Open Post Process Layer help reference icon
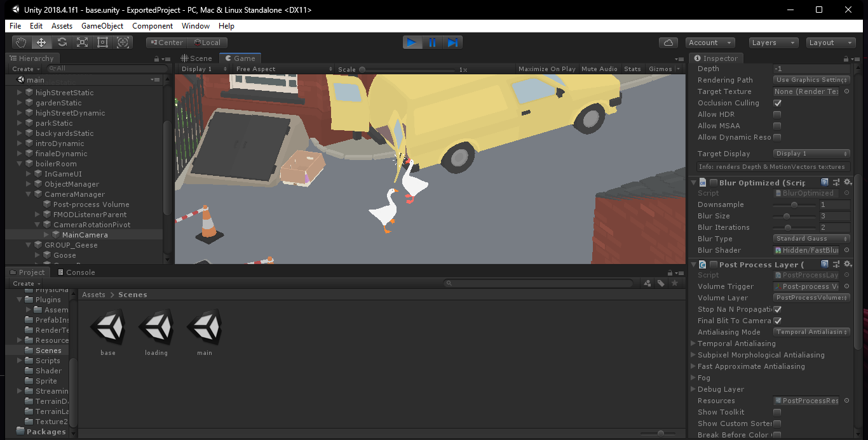The image size is (868, 440). tap(824, 265)
